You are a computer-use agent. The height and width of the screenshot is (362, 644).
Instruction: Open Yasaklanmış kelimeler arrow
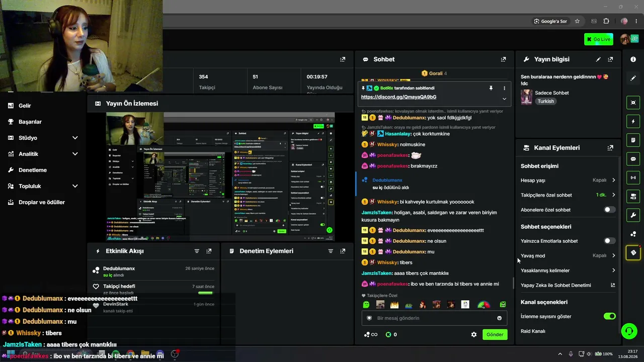[x=613, y=270]
